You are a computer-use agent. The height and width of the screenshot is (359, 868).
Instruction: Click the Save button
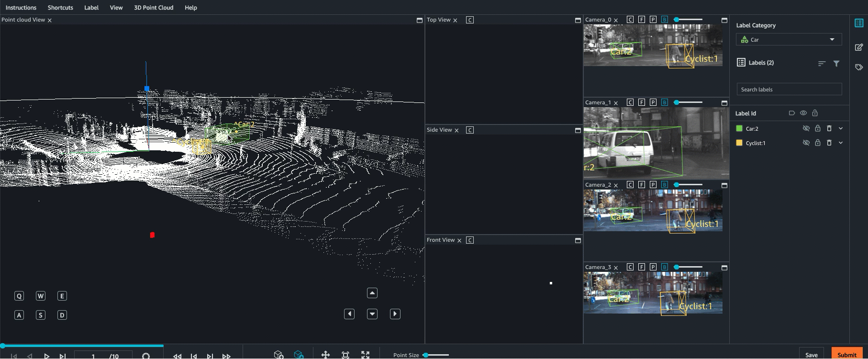click(x=811, y=354)
